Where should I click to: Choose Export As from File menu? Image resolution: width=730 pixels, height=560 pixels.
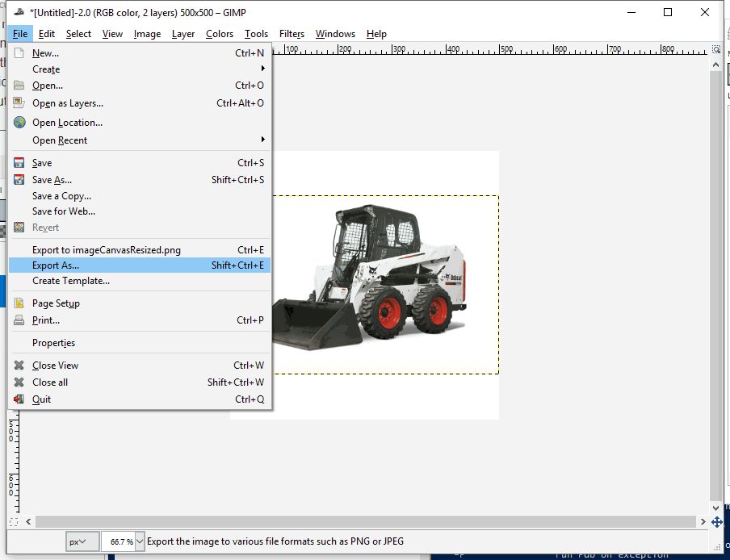139,265
